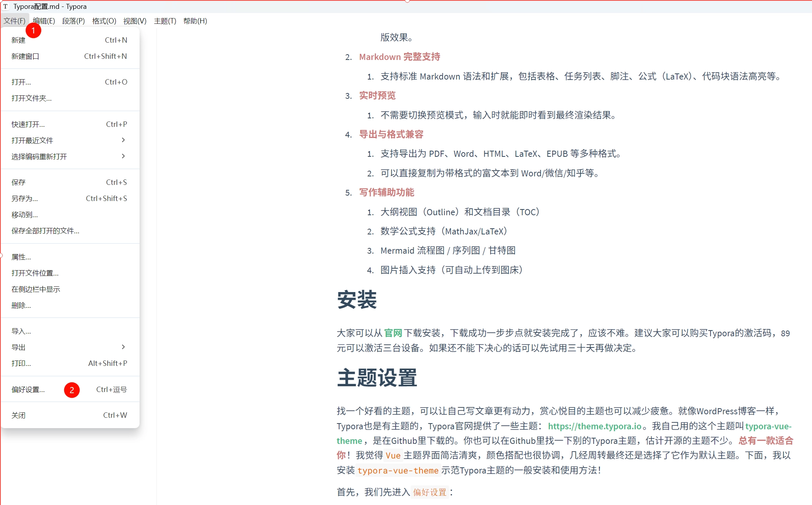Screen dimensions: 812x505
Task: Click the line 图片插入支持（可自动上传到图床）
Action: pyautogui.click(x=452, y=270)
